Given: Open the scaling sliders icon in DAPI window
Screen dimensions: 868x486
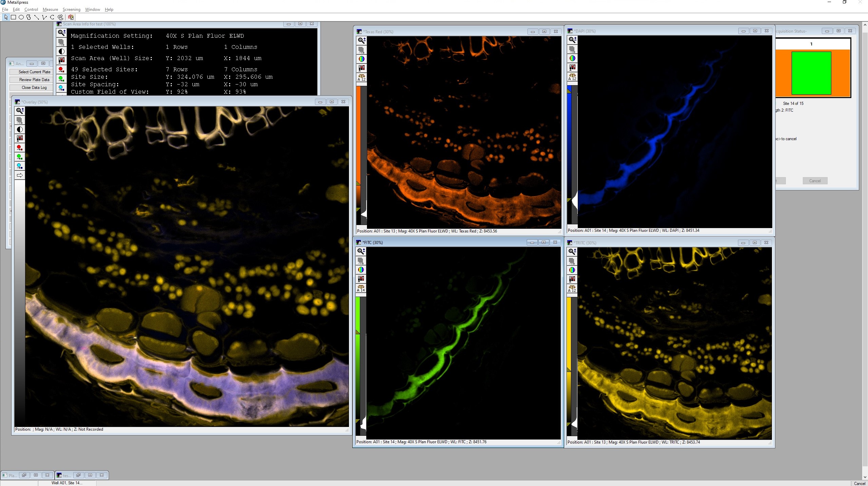Looking at the screenshot, I should point(572,67).
